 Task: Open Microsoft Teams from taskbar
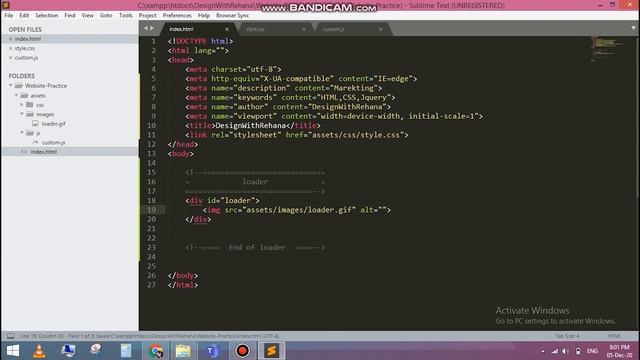tap(212, 351)
